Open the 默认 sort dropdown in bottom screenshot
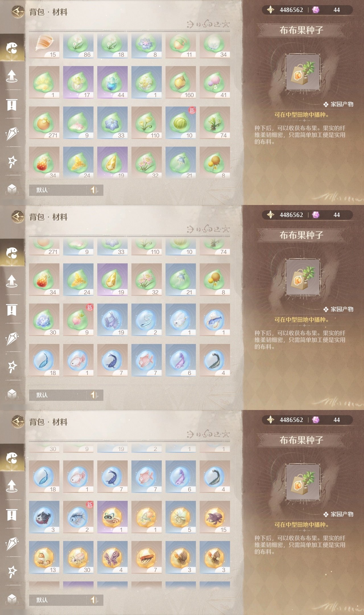The width and height of the screenshot is (364, 615). [58, 600]
